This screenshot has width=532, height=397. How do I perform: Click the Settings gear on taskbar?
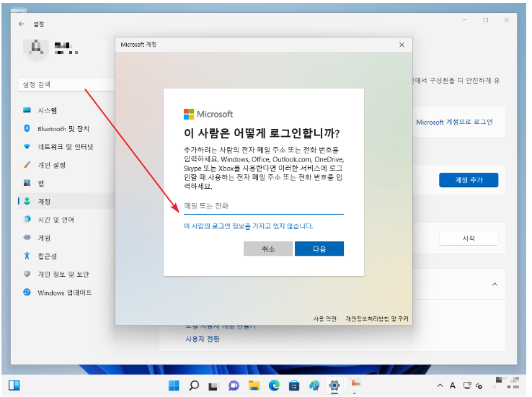point(334,385)
